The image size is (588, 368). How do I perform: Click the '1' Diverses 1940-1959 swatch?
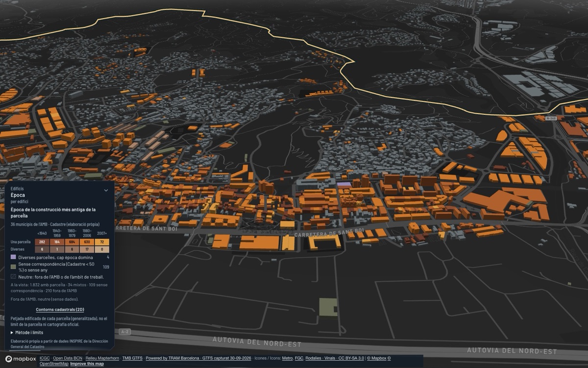tap(57, 249)
